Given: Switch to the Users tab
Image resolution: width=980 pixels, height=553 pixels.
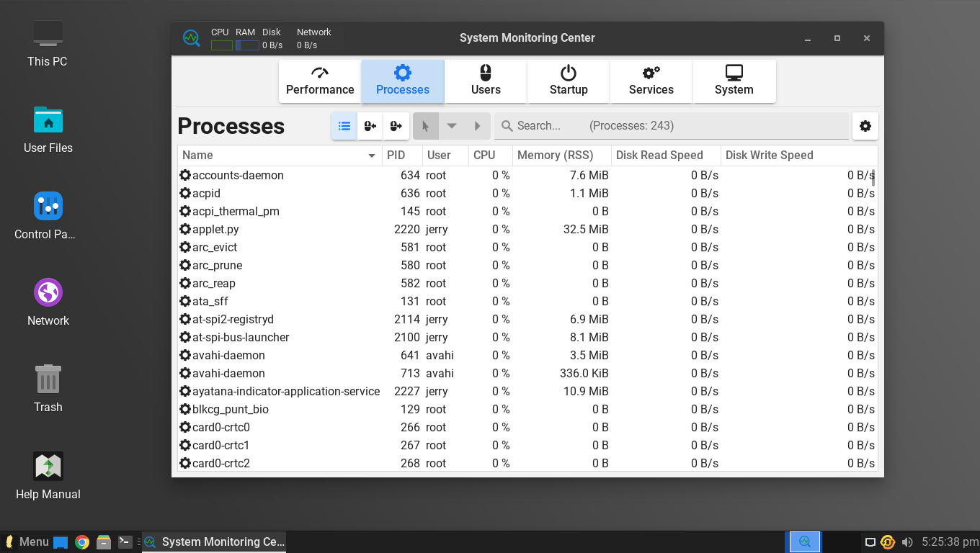Looking at the screenshot, I should pos(486,81).
